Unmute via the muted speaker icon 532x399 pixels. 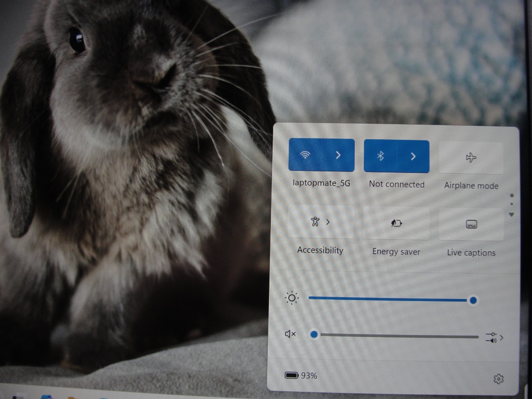(290, 333)
